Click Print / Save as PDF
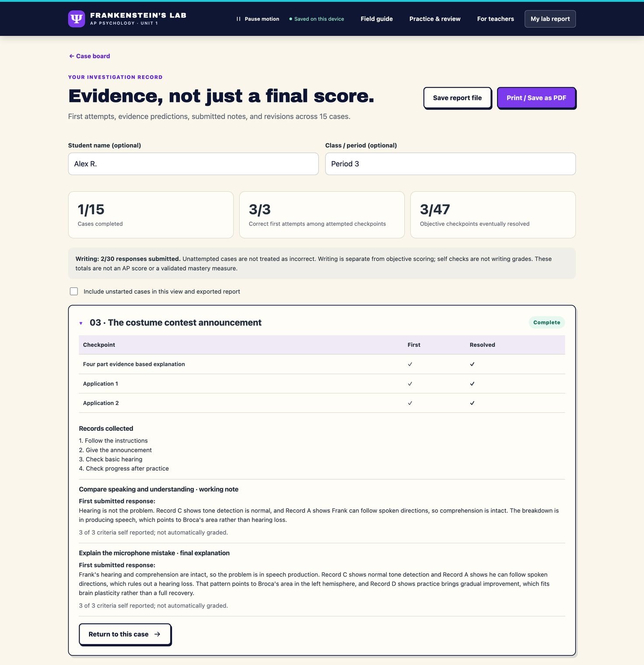This screenshot has height=665, width=644. (536, 98)
